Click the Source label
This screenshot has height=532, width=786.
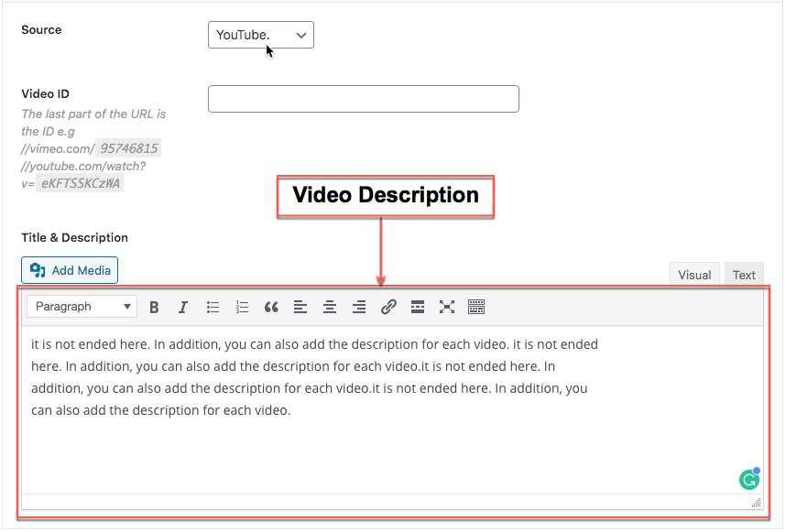41,29
